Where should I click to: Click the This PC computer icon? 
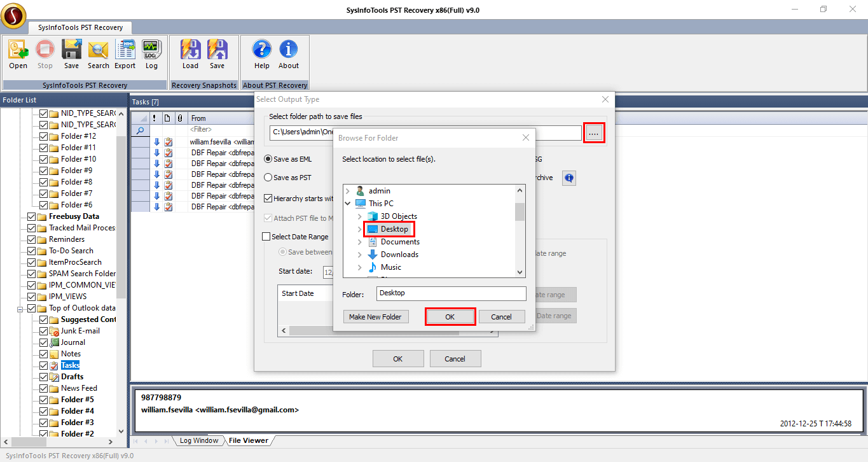click(361, 204)
